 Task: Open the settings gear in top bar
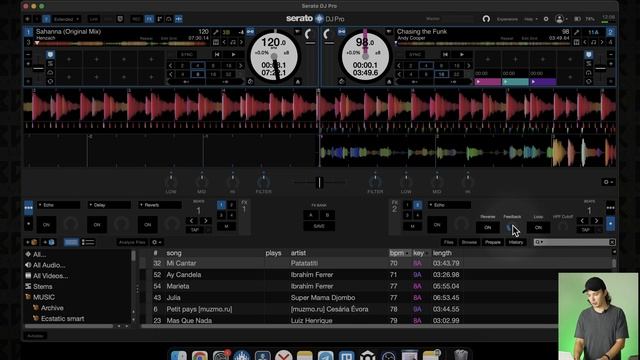(x=546, y=19)
